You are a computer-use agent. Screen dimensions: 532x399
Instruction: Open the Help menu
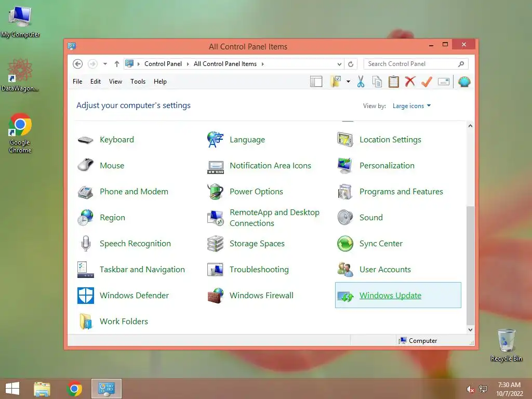click(160, 82)
